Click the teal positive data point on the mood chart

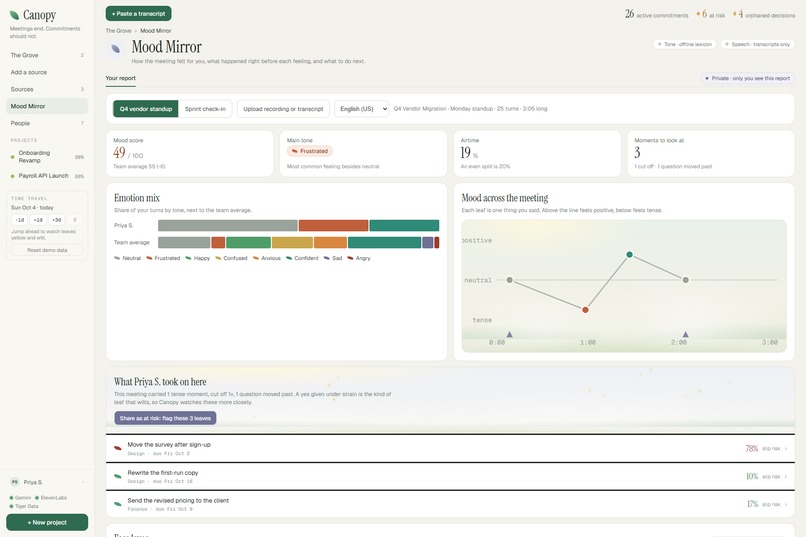click(629, 254)
